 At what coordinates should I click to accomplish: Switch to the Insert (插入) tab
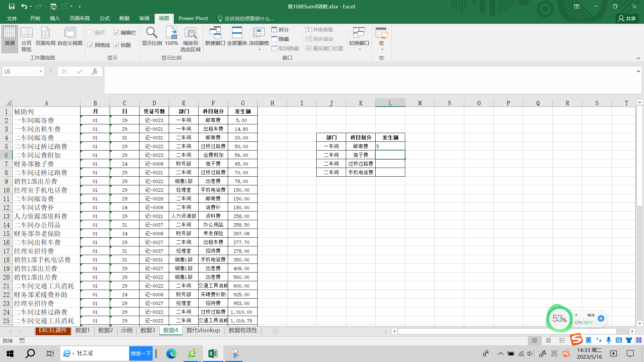click(x=55, y=18)
